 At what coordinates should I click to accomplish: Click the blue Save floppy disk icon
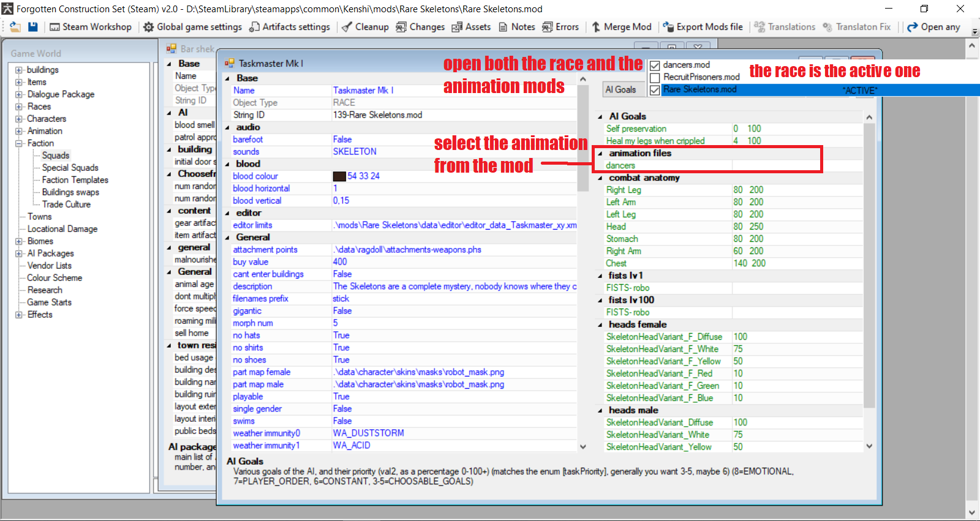point(33,27)
